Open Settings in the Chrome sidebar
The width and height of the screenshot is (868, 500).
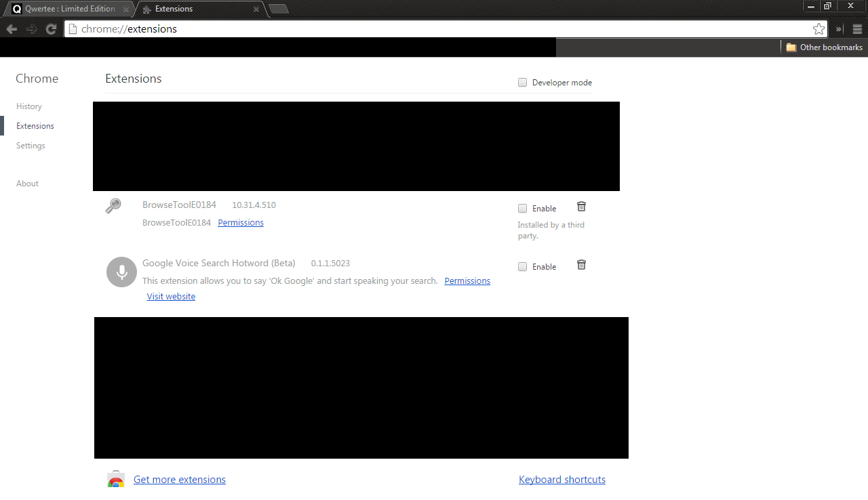point(31,146)
